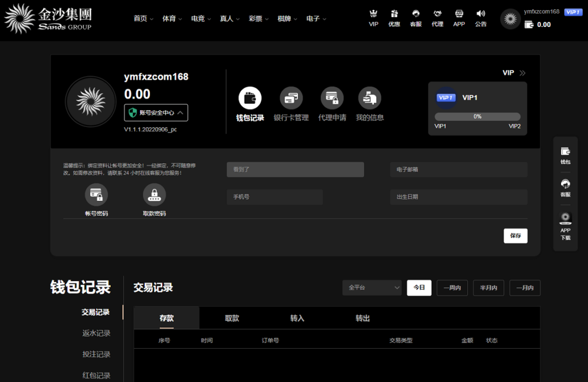Click the 保存 save button
The image size is (588, 382).
pos(515,235)
